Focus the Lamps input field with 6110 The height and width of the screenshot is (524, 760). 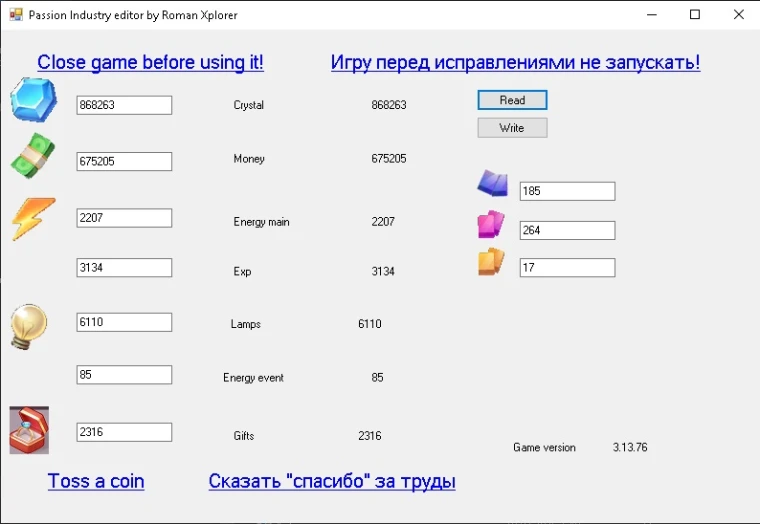pyautogui.click(x=124, y=322)
